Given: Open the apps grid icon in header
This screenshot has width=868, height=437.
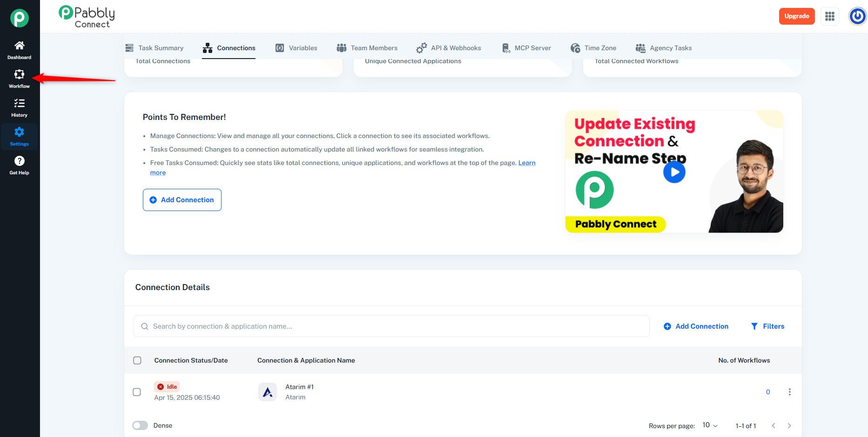Looking at the screenshot, I should point(829,16).
